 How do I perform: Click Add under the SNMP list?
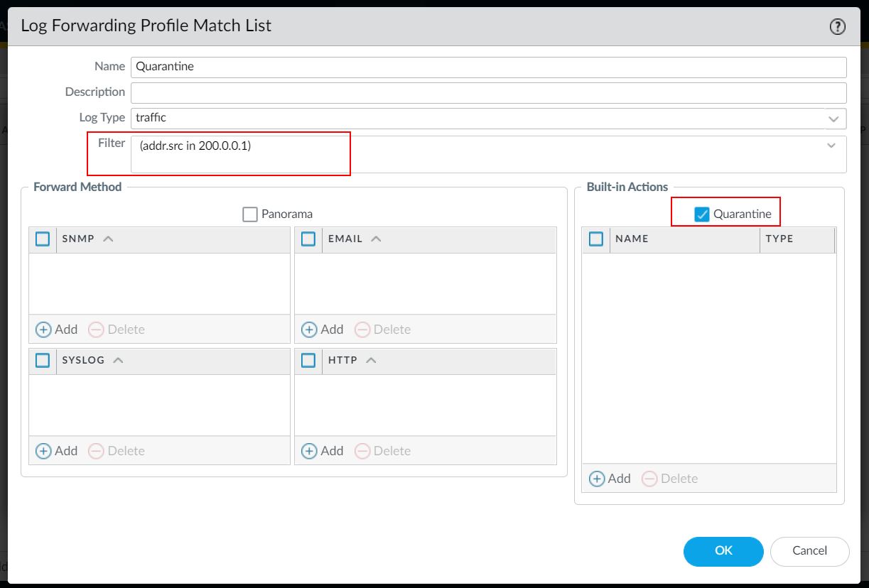57,330
